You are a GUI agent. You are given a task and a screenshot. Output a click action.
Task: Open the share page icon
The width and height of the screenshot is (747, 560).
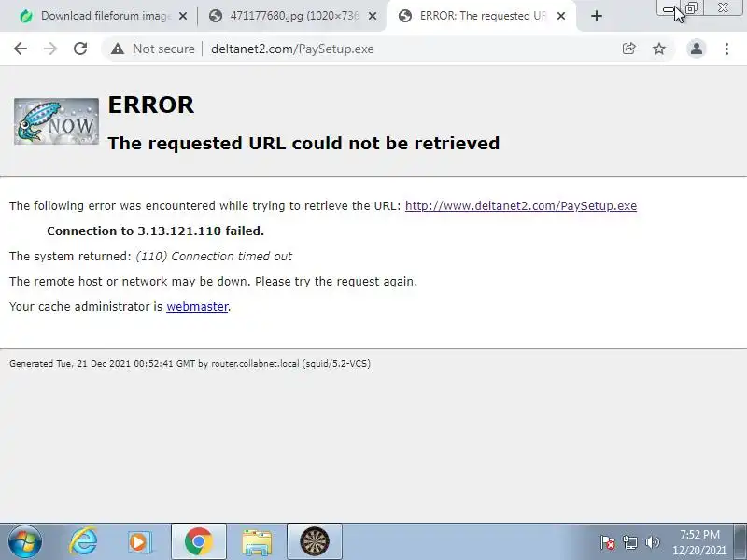628,49
